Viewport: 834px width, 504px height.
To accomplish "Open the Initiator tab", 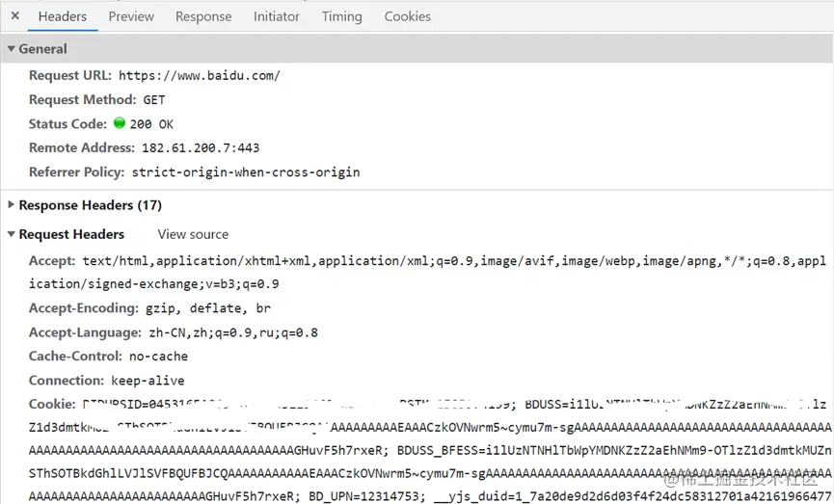I will click(276, 16).
